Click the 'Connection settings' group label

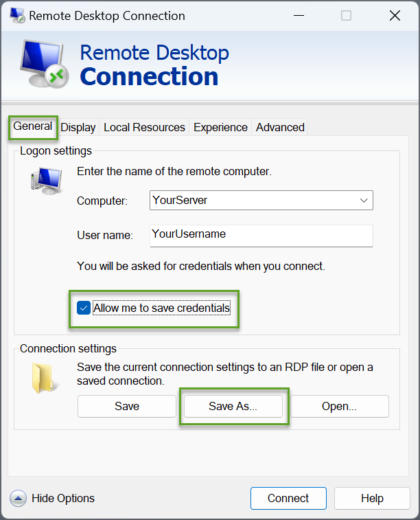(68, 348)
